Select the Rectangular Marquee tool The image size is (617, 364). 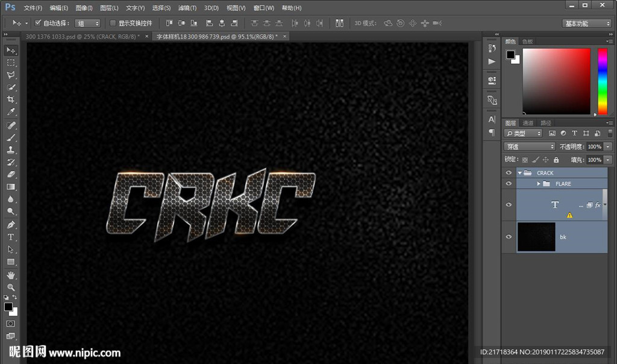click(x=11, y=63)
